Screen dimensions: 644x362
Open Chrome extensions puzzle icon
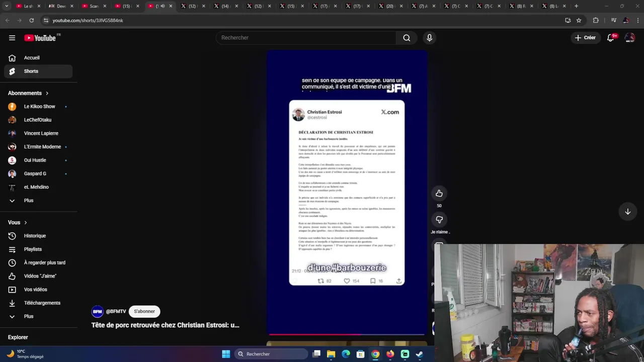[596, 20]
